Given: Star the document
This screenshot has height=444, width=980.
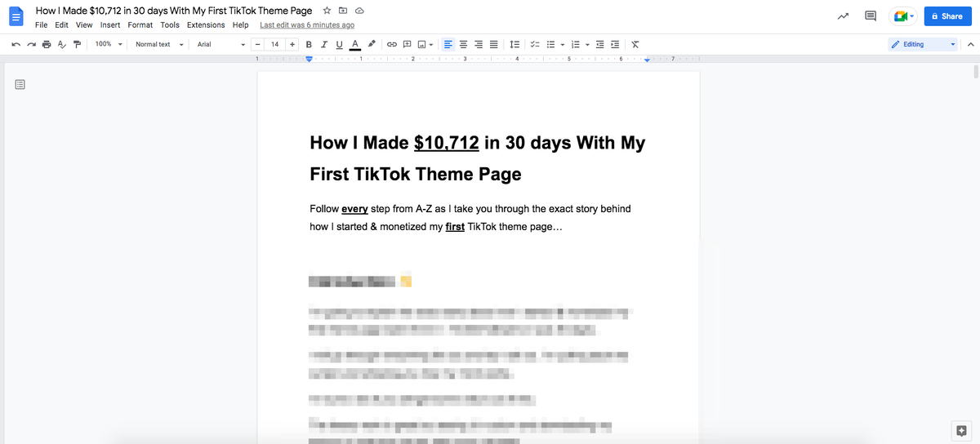Looking at the screenshot, I should [x=327, y=11].
